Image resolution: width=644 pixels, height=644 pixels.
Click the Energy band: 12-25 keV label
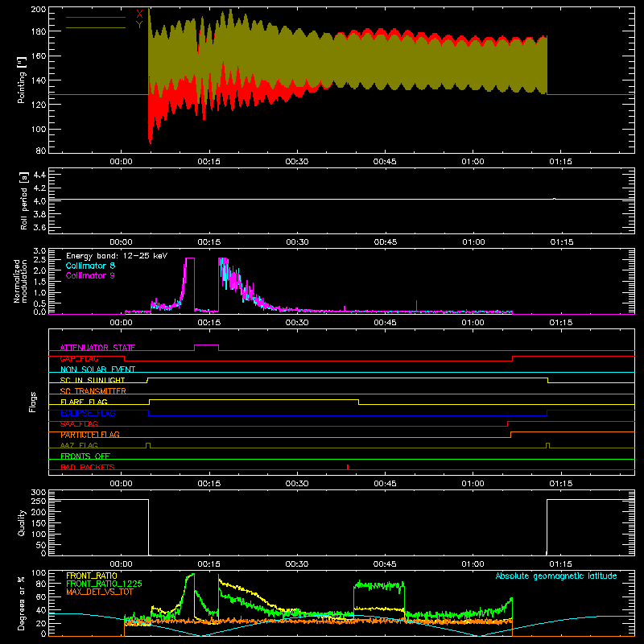[117, 256]
